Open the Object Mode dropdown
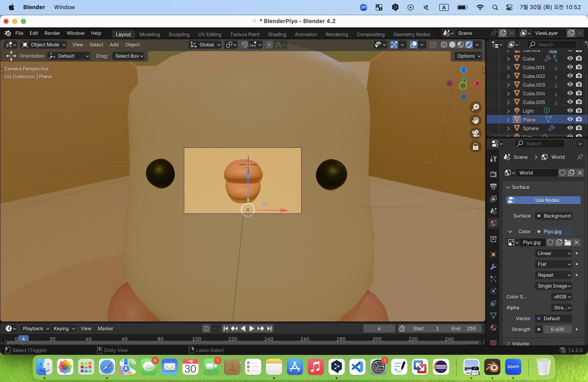Viewport: 588px width, 382px height. coord(44,45)
